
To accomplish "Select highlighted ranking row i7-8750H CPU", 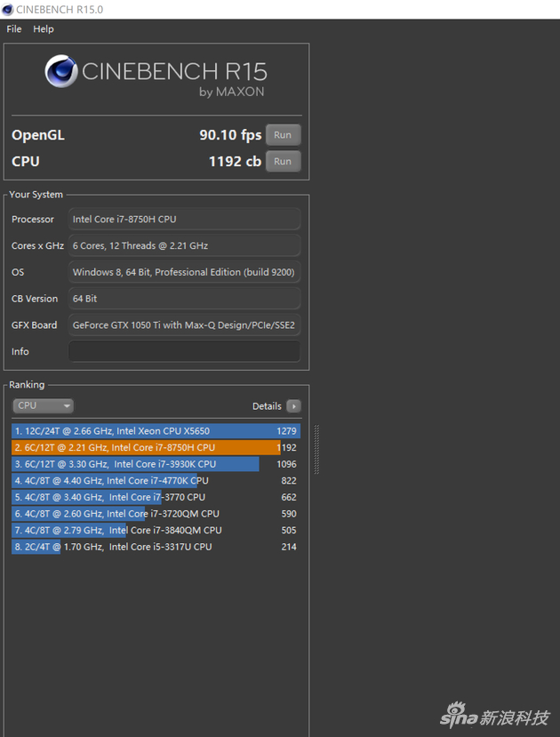I will [156, 447].
